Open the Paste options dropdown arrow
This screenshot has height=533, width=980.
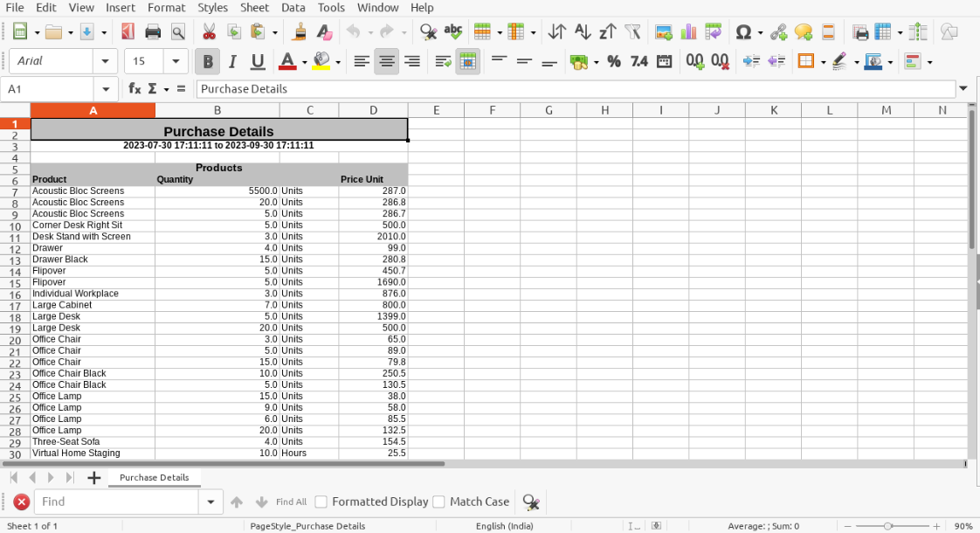click(274, 32)
